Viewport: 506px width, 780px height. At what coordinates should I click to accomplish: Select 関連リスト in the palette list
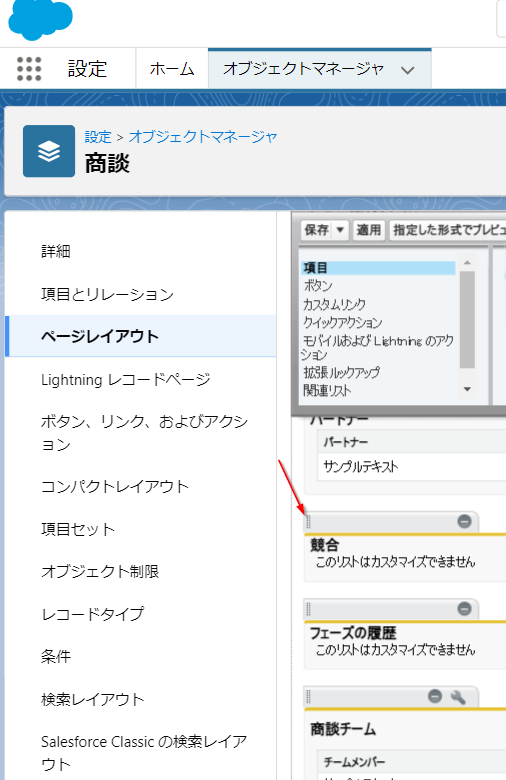click(x=327, y=390)
